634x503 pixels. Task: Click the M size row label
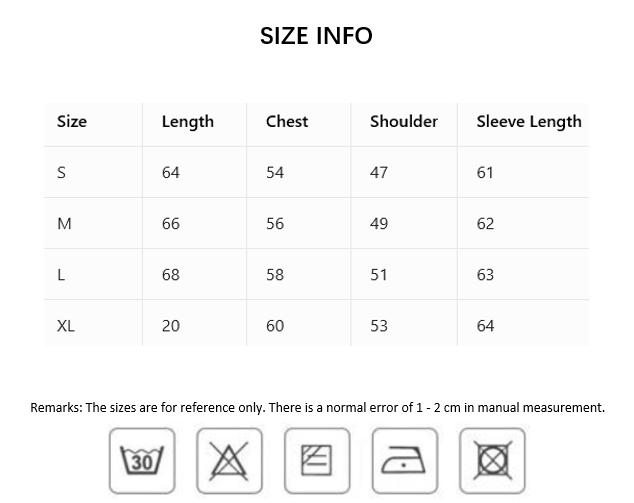tap(64, 224)
